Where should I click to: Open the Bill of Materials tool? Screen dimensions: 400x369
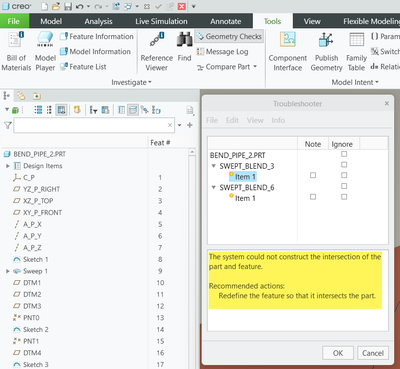pos(16,51)
